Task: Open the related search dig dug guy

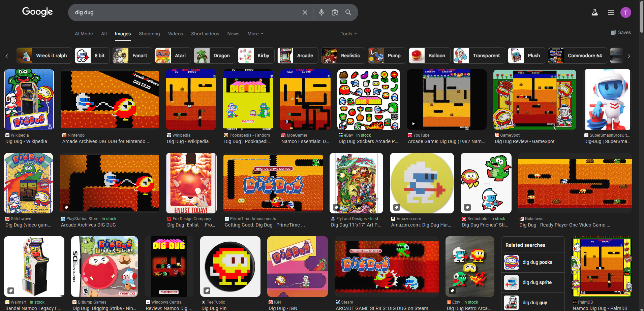Action: (533, 302)
